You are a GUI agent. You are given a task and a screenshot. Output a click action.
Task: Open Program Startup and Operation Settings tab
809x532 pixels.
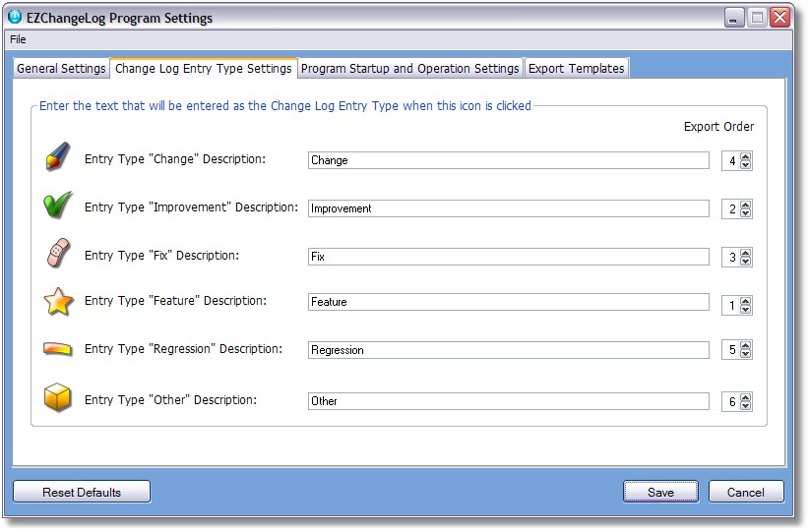410,69
